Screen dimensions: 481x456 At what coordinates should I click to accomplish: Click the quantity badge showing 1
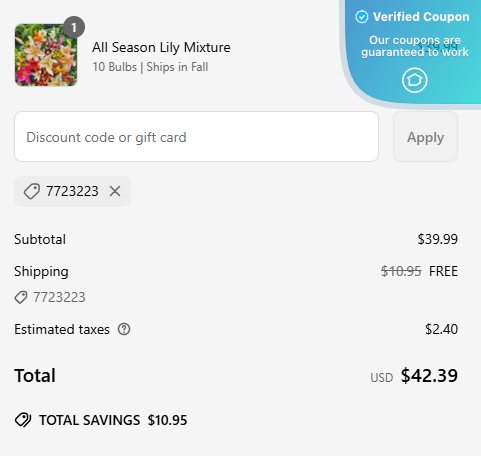(x=74, y=27)
